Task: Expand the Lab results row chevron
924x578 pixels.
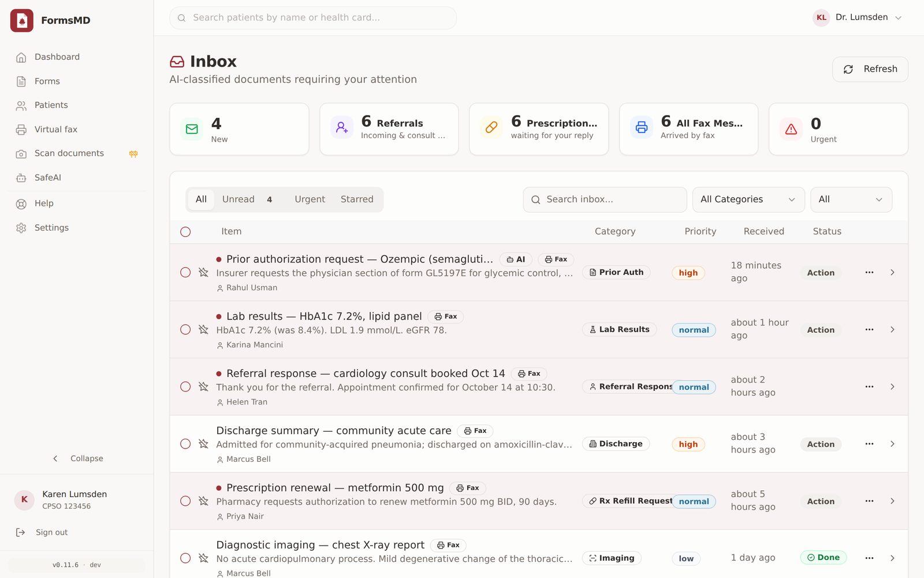Action: point(892,329)
